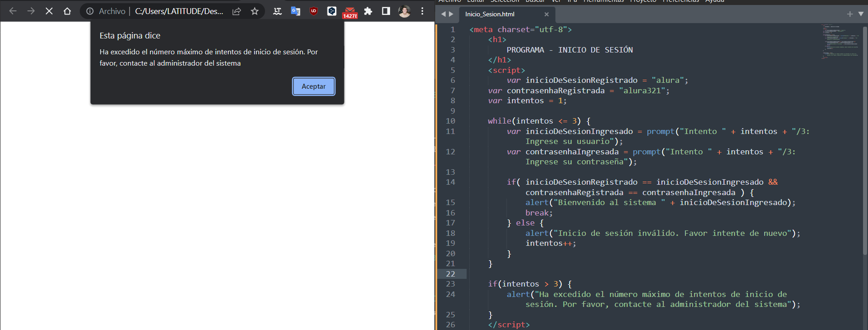Viewport: 868px width, 330px height.
Task: View site info icon beside Archivo
Action: [90, 11]
